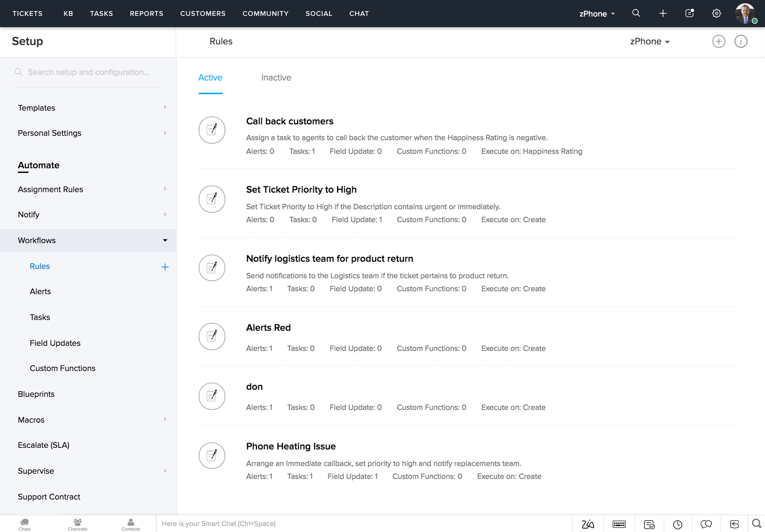Click the bottom-right search magnifier icon
The height and width of the screenshot is (532, 765).
[756, 524]
